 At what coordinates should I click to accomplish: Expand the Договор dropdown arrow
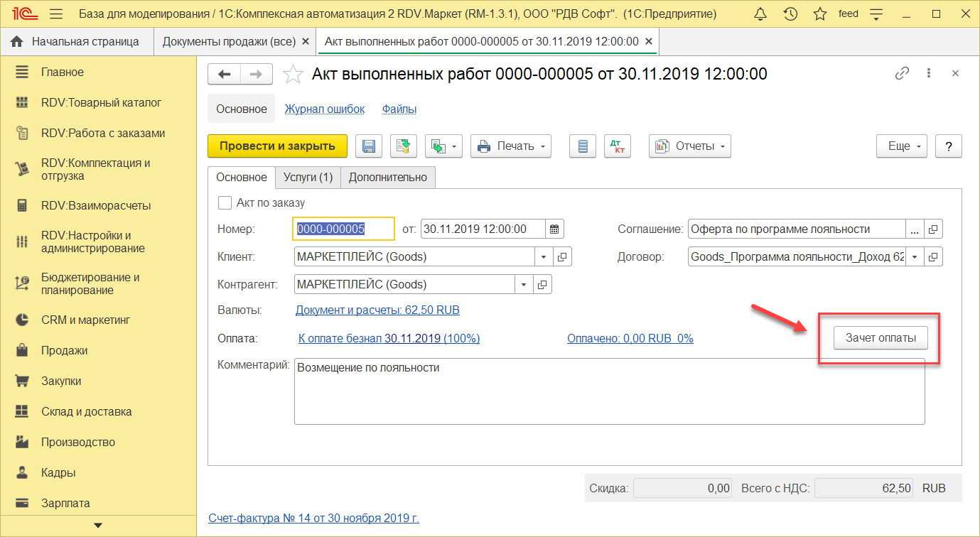pos(915,256)
